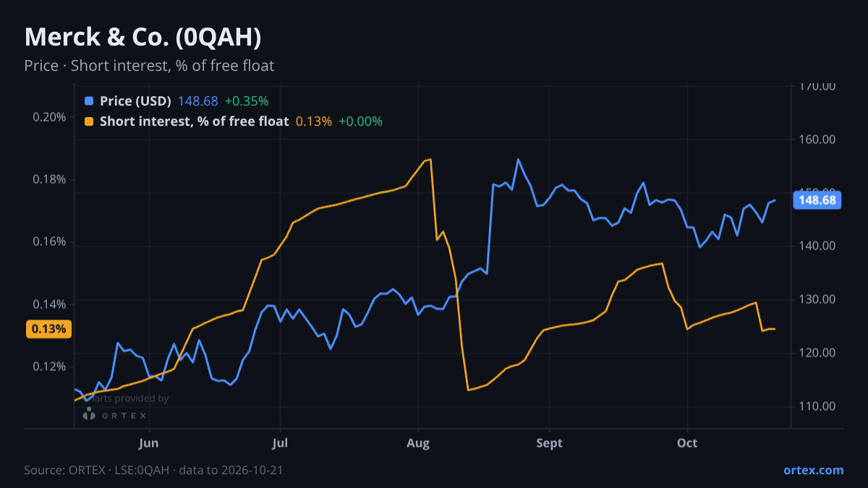The width and height of the screenshot is (868, 488).
Task: Click the 160.00 right axis label
Action: coord(817,139)
